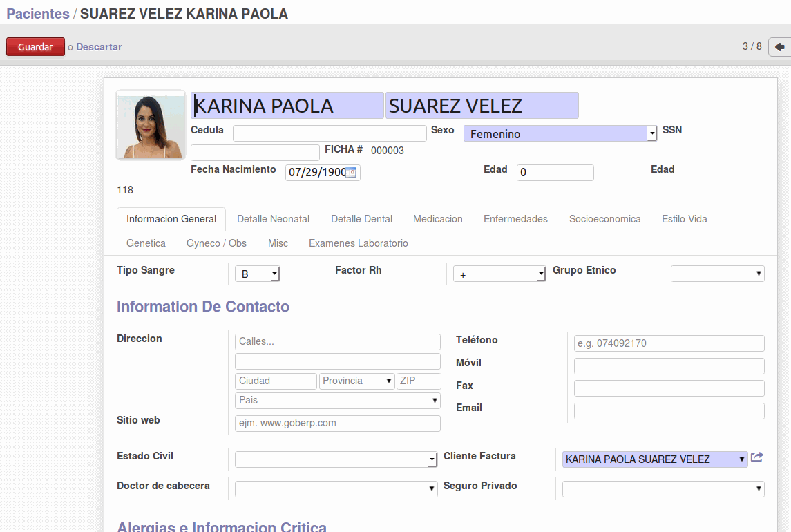Click the Guardar button
Screen dimensions: 791x532
coord(35,47)
